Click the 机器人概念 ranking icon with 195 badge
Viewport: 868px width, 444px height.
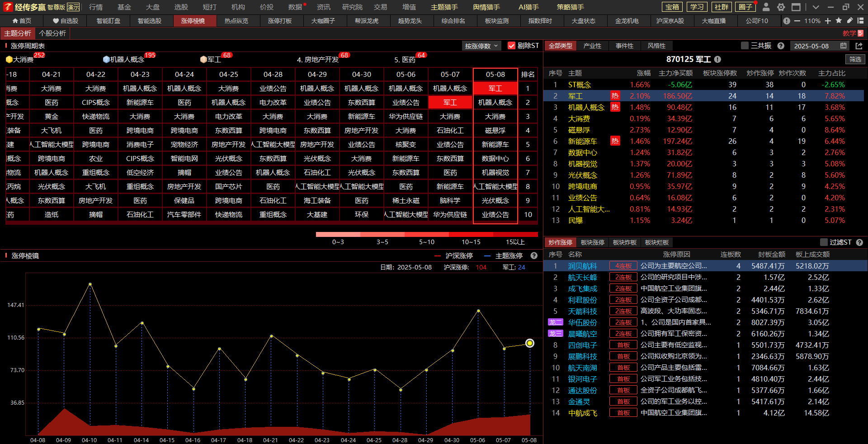(106, 59)
